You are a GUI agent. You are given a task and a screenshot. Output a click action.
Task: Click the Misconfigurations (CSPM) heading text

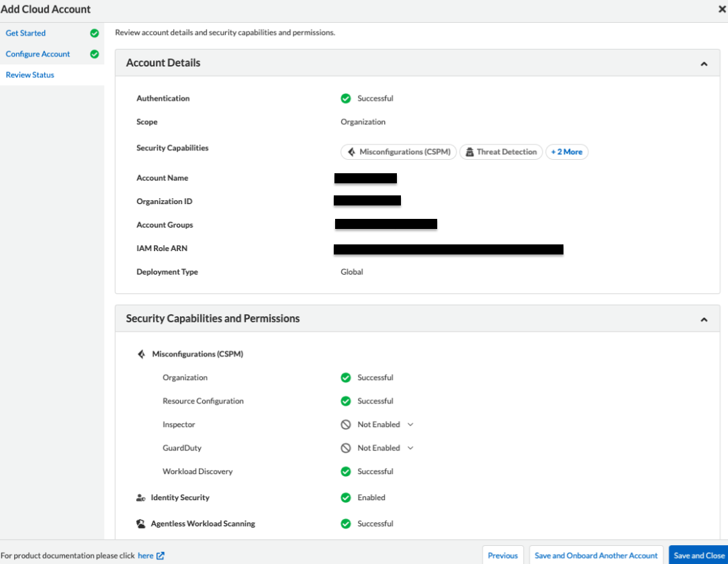(x=198, y=355)
